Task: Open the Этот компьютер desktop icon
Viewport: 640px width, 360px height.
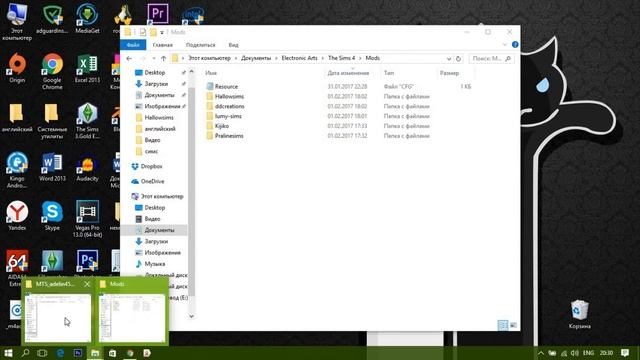Action: [17, 22]
